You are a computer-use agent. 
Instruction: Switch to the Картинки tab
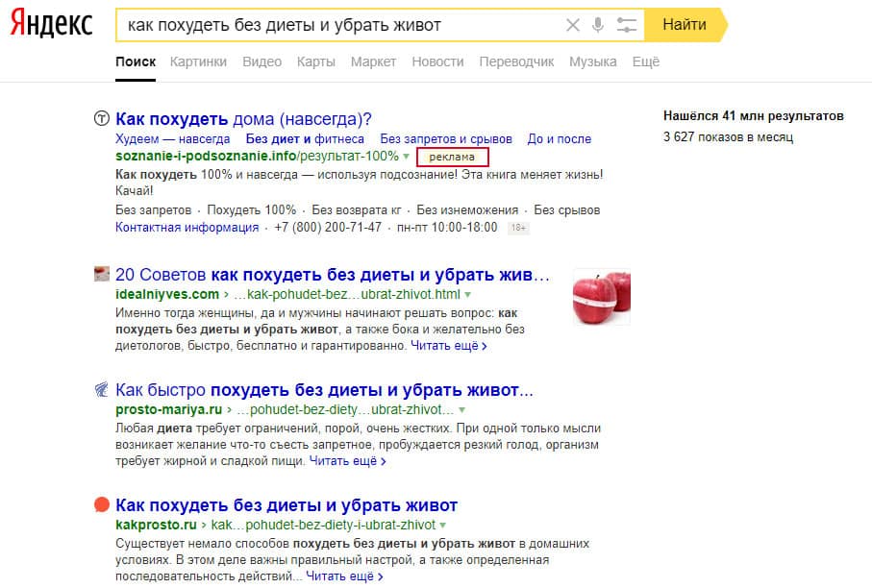click(198, 61)
